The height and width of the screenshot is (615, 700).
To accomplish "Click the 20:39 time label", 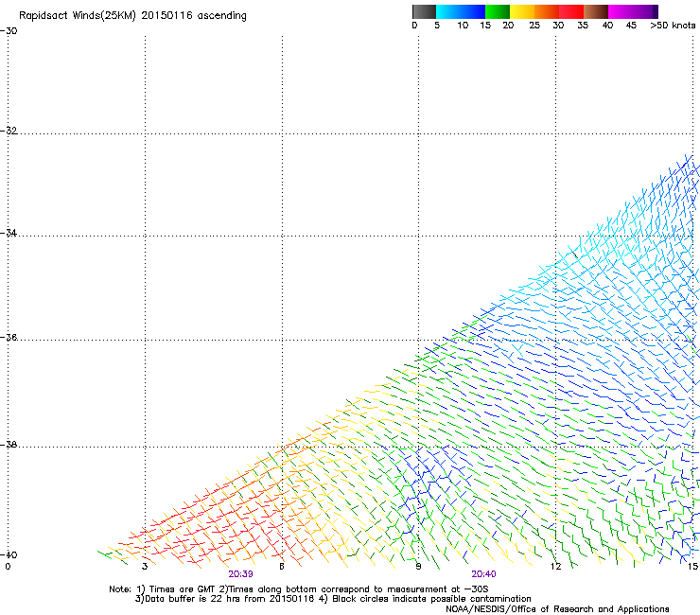I will pyautogui.click(x=240, y=574).
